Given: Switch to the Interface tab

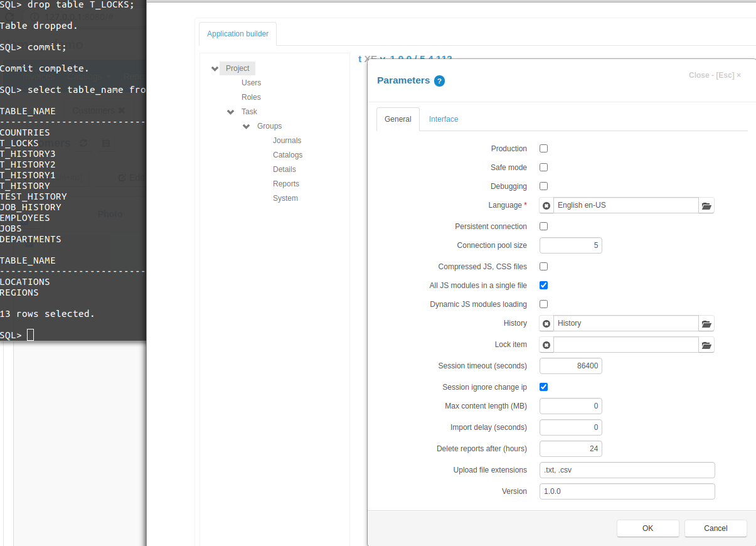Looking at the screenshot, I should [444, 119].
